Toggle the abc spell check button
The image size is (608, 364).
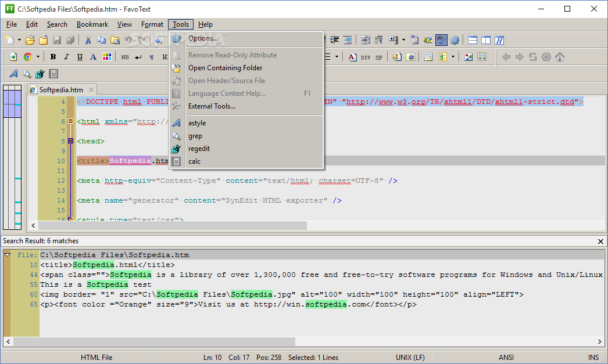pyautogui.click(x=441, y=40)
